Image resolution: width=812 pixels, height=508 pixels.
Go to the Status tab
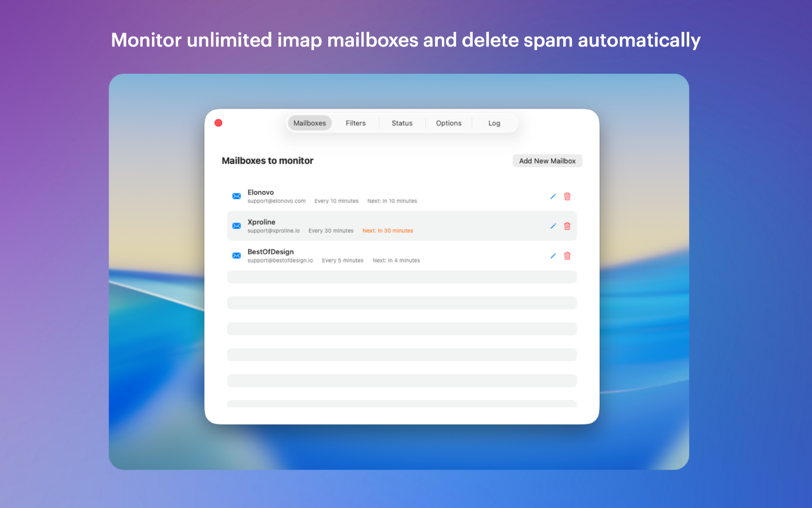coord(402,123)
